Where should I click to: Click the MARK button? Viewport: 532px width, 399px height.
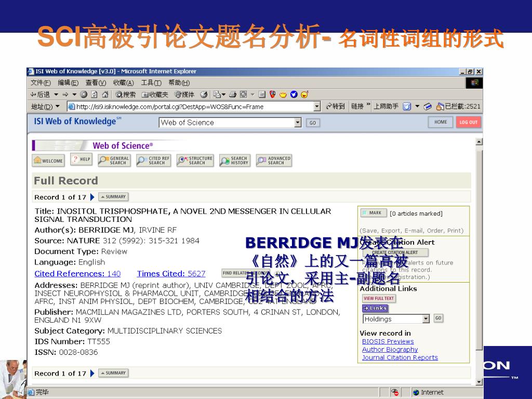pyautogui.click(x=373, y=212)
